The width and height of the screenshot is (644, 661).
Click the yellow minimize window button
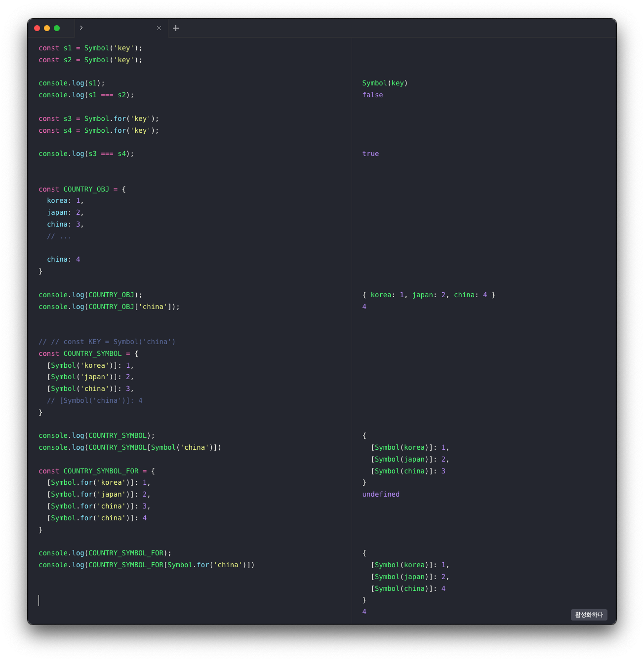(x=47, y=28)
